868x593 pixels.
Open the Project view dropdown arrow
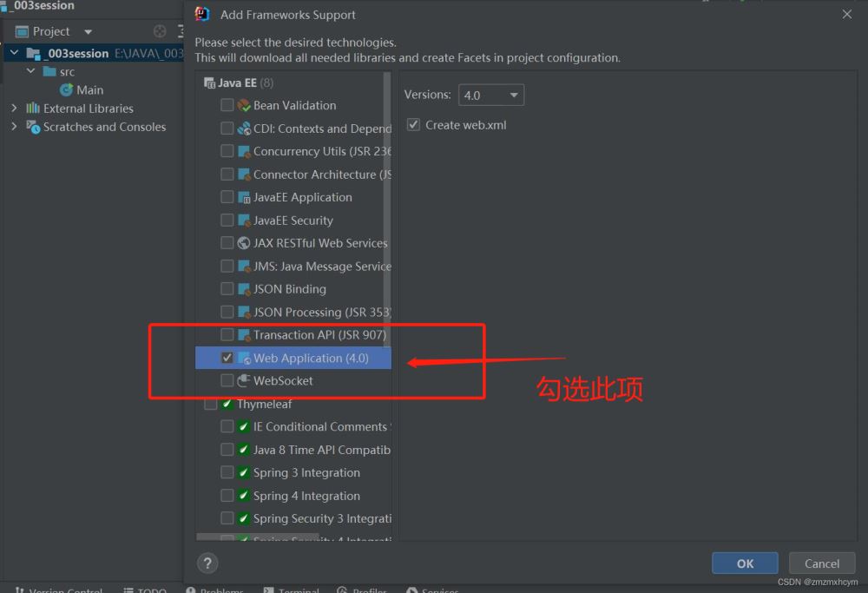tap(88, 32)
